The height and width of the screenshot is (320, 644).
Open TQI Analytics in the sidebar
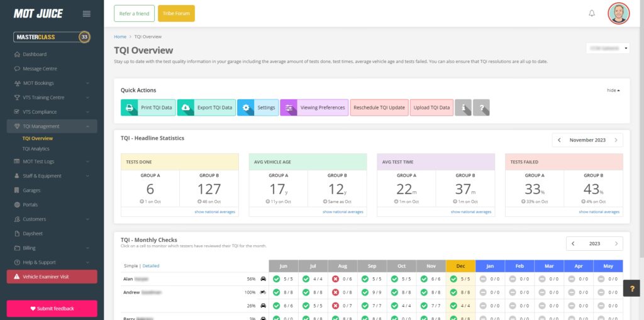click(36, 149)
